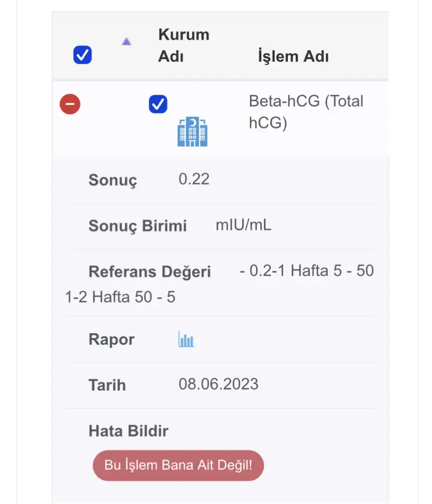Uncheck the Beta-hCG row checkbox
The width and height of the screenshot is (432, 504).
point(158,104)
